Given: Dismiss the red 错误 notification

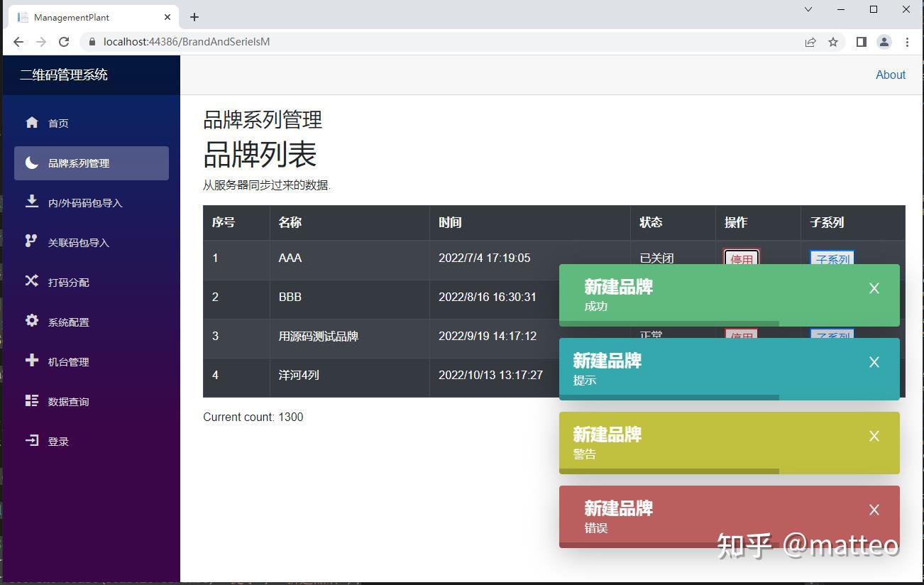Looking at the screenshot, I should click(x=874, y=510).
